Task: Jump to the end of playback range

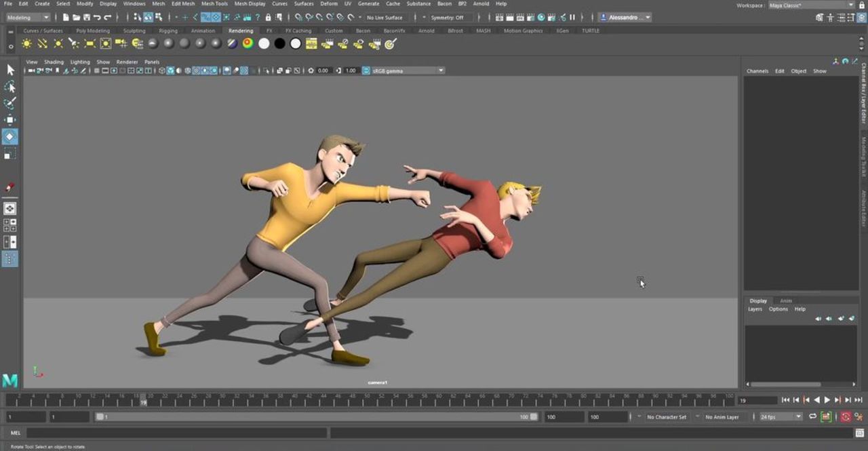Action: point(858,400)
